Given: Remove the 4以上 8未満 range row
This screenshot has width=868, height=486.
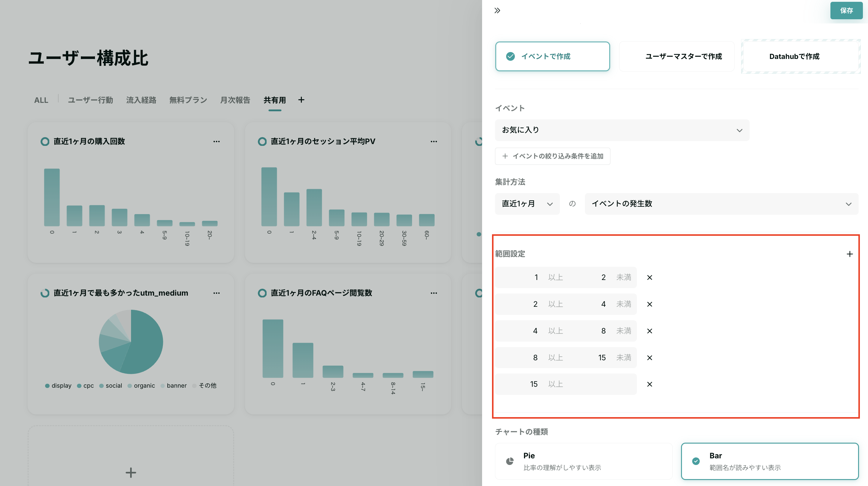Looking at the screenshot, I should (649, 331).
